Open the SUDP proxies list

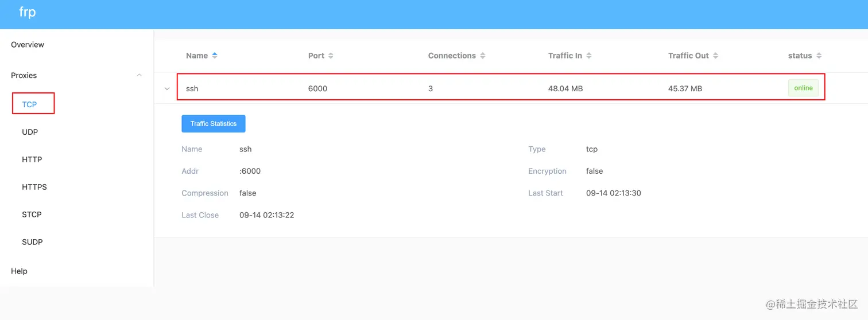click(32, 242)
